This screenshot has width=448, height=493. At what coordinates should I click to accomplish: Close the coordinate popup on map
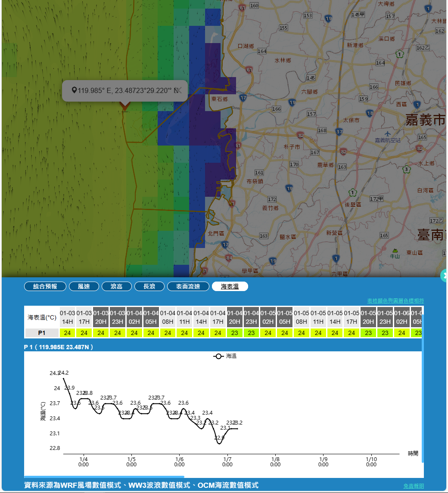180,90
